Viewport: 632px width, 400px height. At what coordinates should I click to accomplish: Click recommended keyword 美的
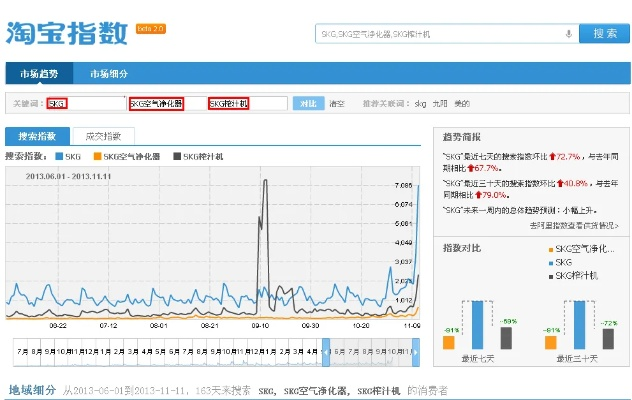point(461,103)
